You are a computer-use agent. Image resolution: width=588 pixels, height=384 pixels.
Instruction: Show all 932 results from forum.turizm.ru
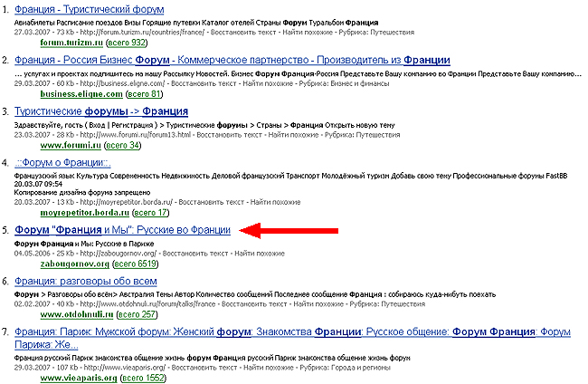[x=128, y=42]
